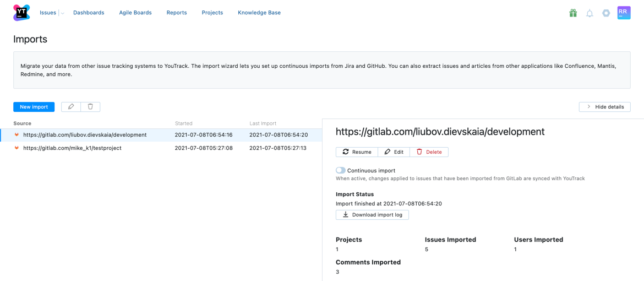Open the notifications bell icon
The image size is (644, 281).
(x=590, y=13)
